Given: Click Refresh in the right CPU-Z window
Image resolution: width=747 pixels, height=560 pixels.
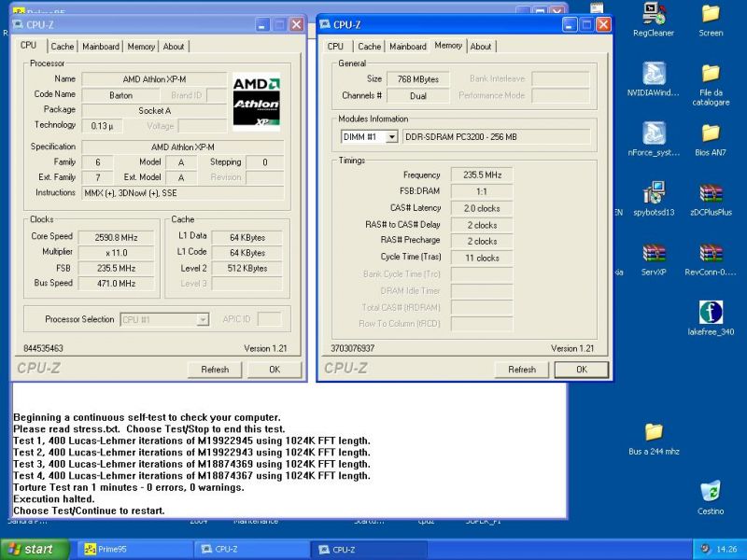Looking at the screenshot, I should pos(522,370).
